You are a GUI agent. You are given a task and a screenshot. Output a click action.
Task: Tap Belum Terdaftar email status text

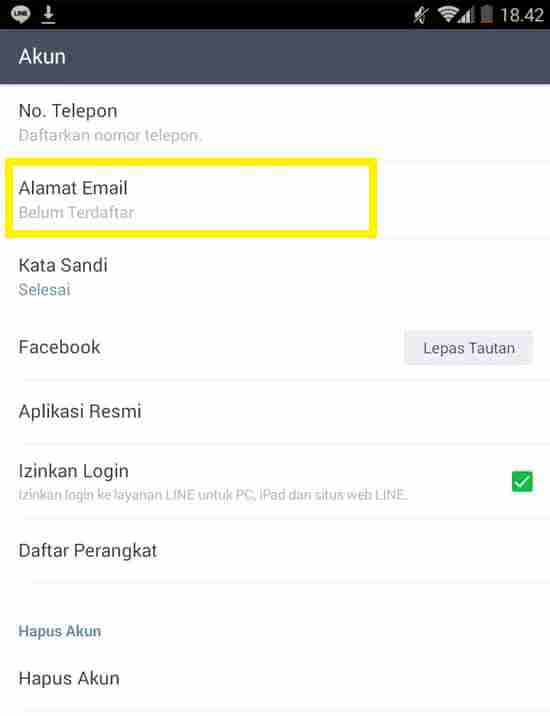coord(76,212)
